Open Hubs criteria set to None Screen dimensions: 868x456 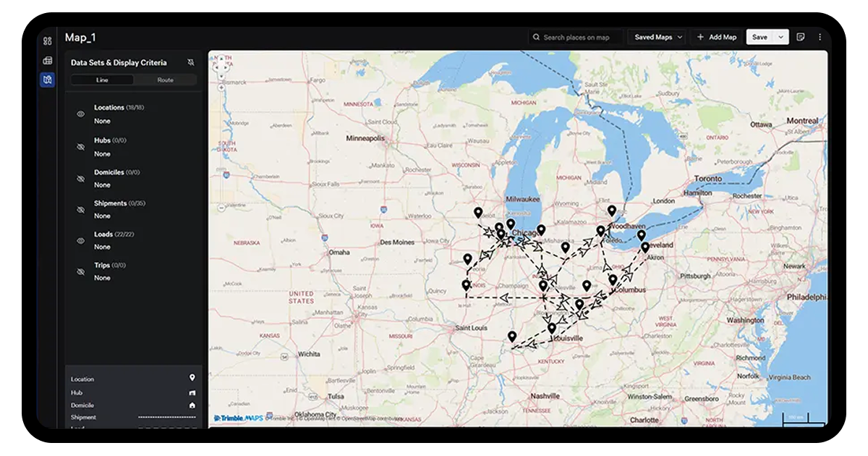coord(102,153)
